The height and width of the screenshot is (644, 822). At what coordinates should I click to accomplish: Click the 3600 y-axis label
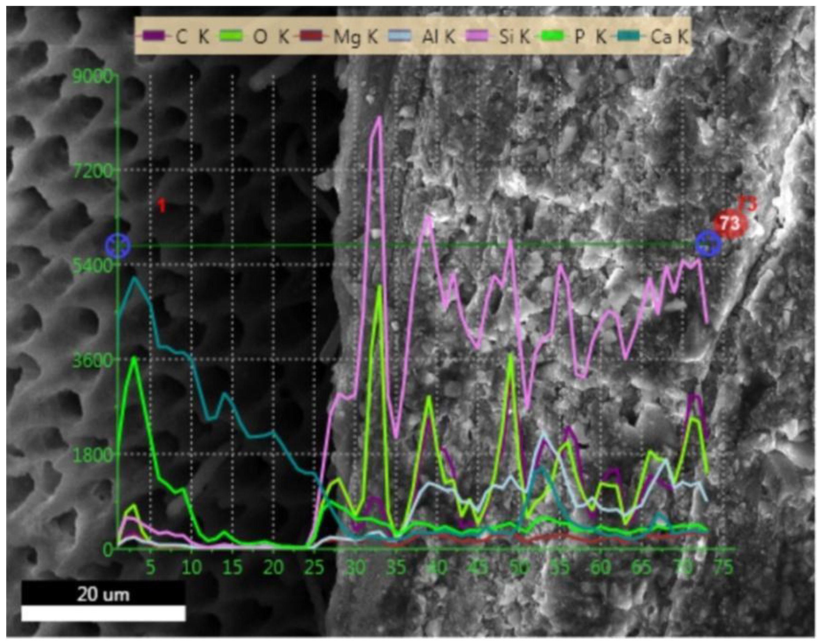[93, 361]
